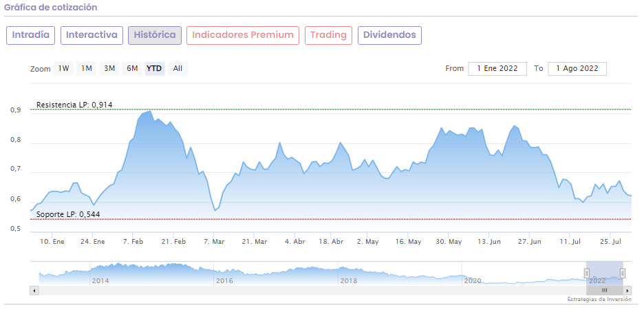Click the navigator right scroll arrow
Viewport: 644px width, 310px height.
pos(628,291)
